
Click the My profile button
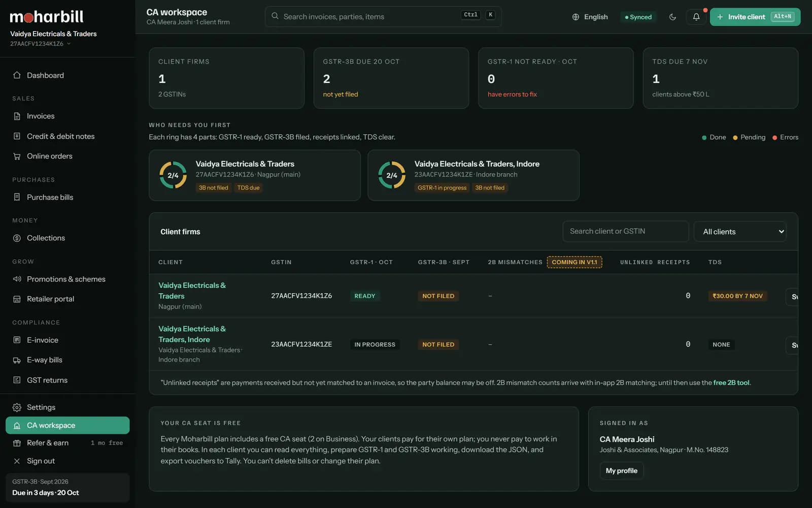(621, 471)
